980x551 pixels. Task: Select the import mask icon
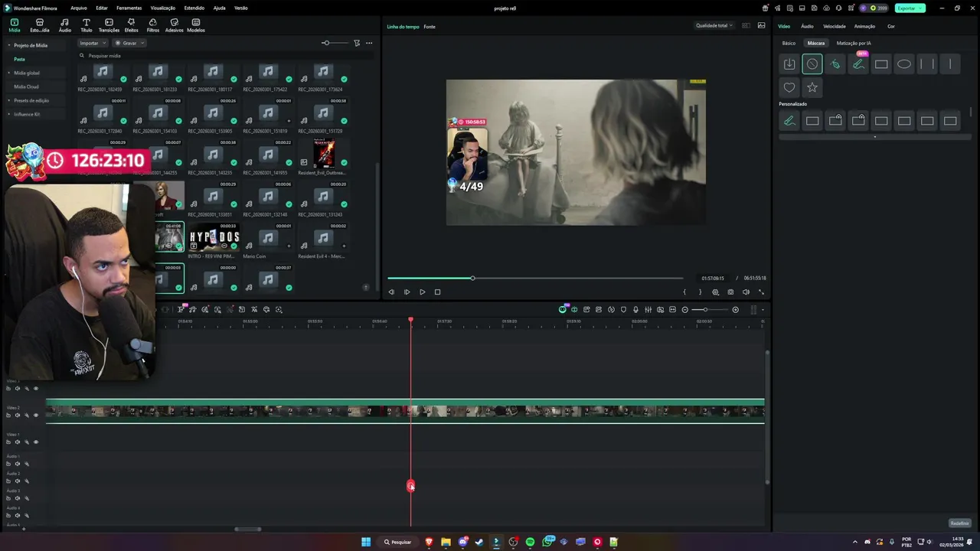(x=789, y=64)
